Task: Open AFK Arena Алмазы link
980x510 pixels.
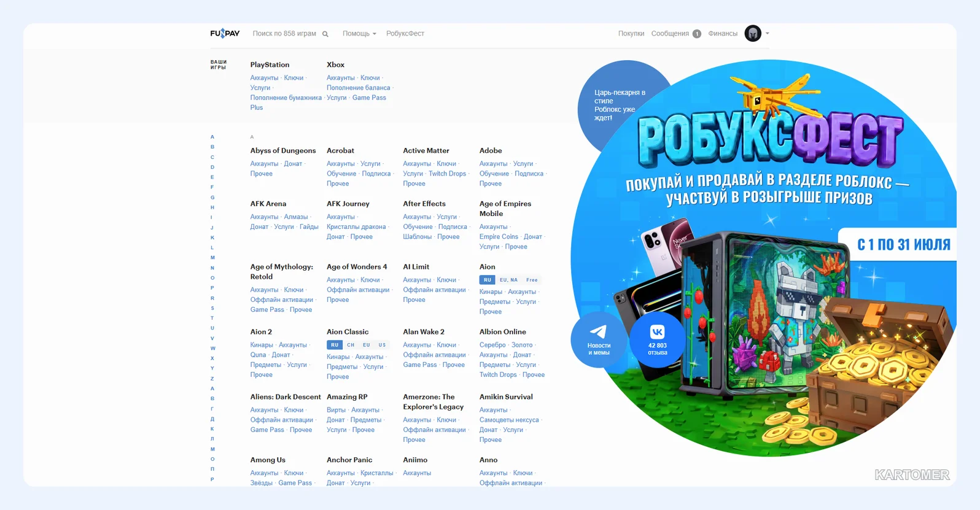Action: coord(296,217)
